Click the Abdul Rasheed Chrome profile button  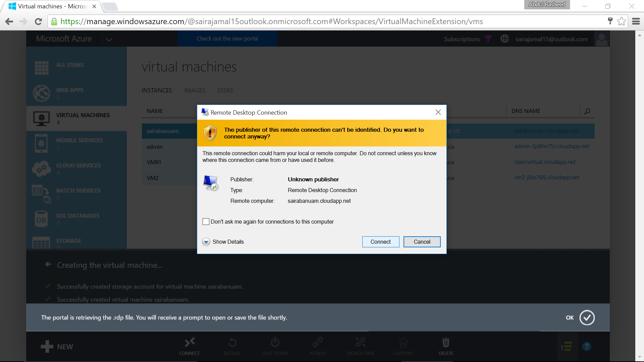click(x=547, y=4)
